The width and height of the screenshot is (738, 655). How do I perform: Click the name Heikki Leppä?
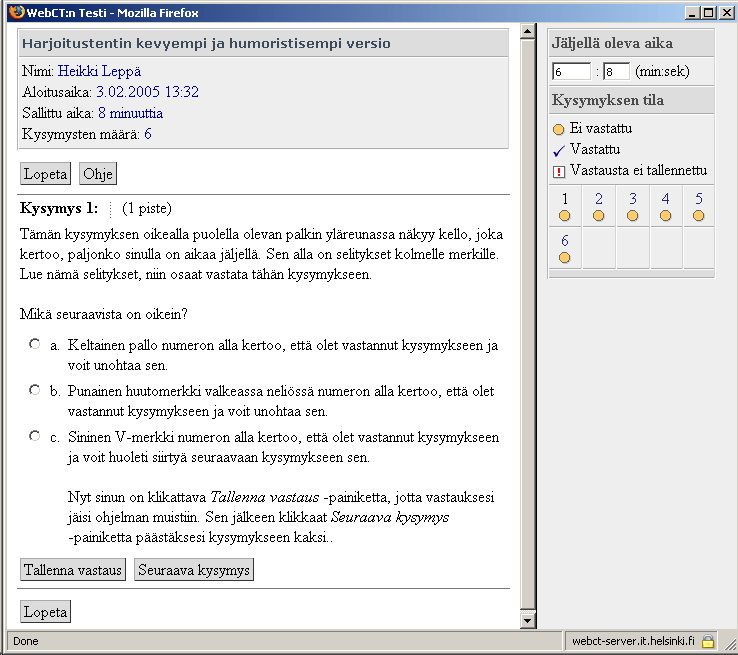(99, 71)
